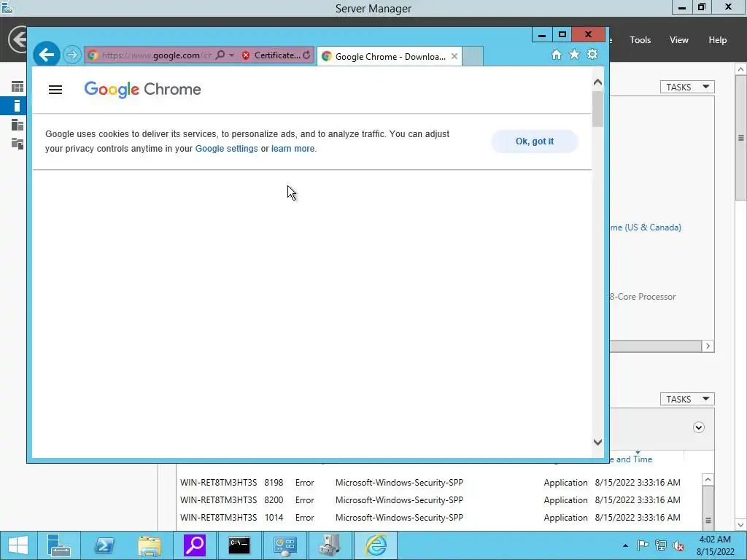Click Server Manager main scrollbar down arrow

(741, 525)
